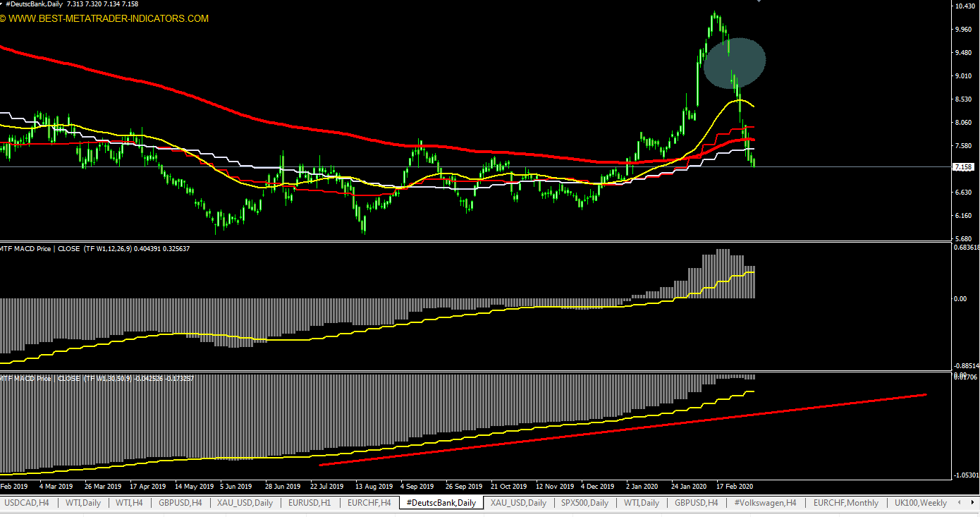Click the 2 Jan 2020 date label
Screen dimensions: 980x517
[644, 487]
